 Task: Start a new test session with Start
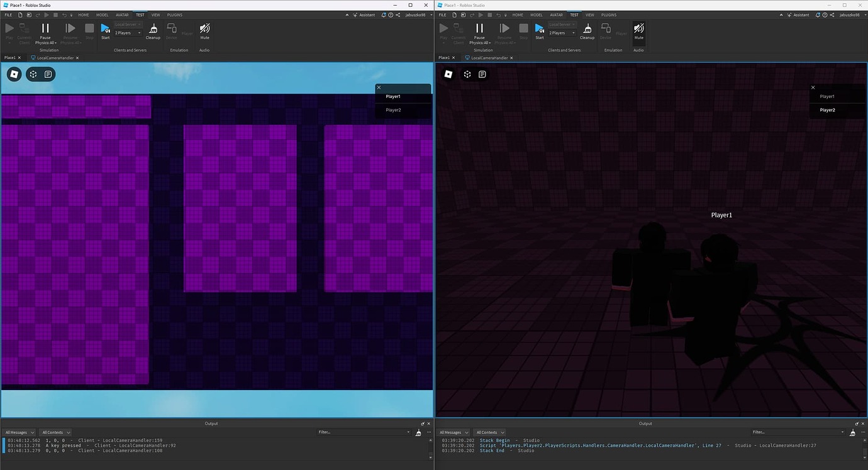(105, 30)
